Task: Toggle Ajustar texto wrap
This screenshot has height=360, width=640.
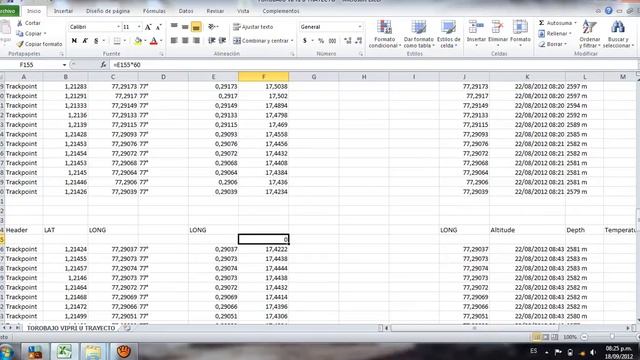Action: point(253,27)
